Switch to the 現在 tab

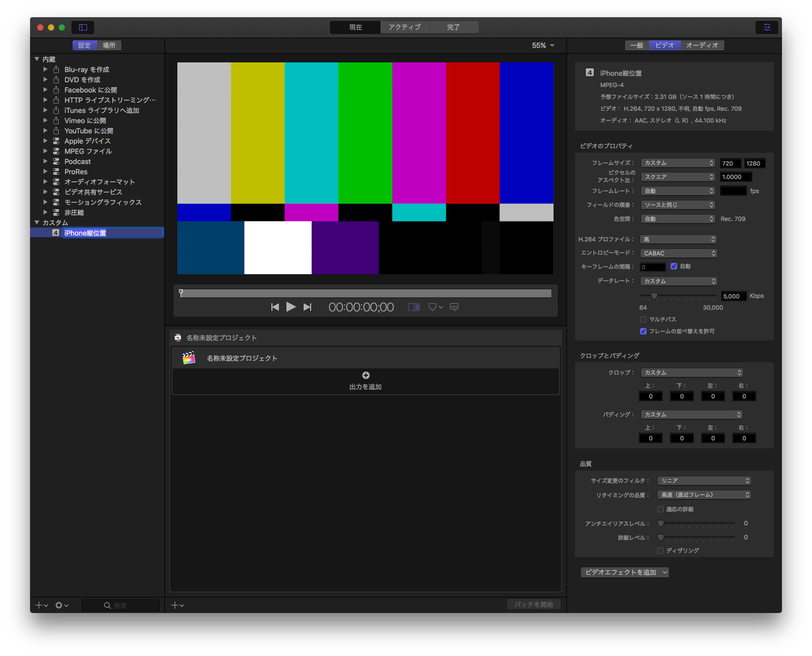pyautogui.click(x=355, y=27)
